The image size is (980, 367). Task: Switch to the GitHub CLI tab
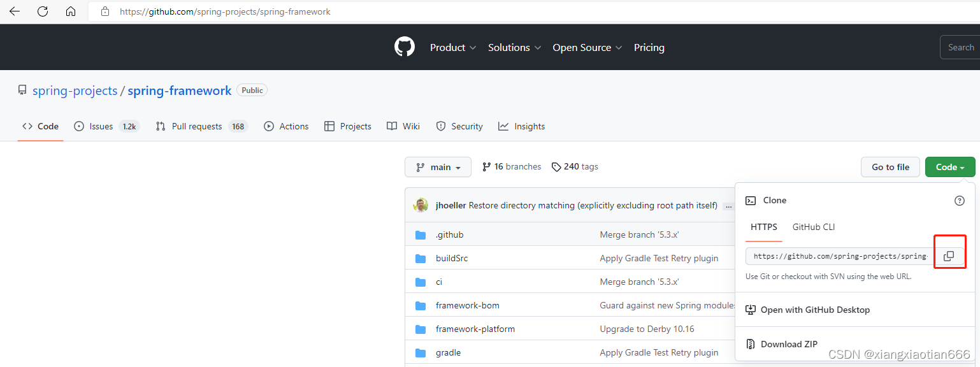coord(813,227)
